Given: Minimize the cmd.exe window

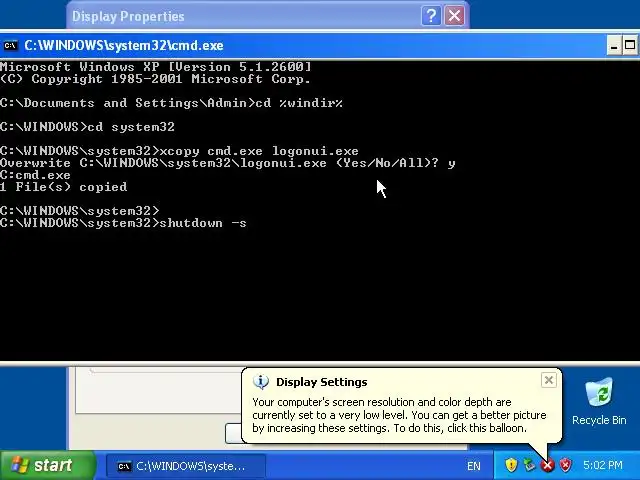Looking at the screenshot, I should tap(613, 45).
